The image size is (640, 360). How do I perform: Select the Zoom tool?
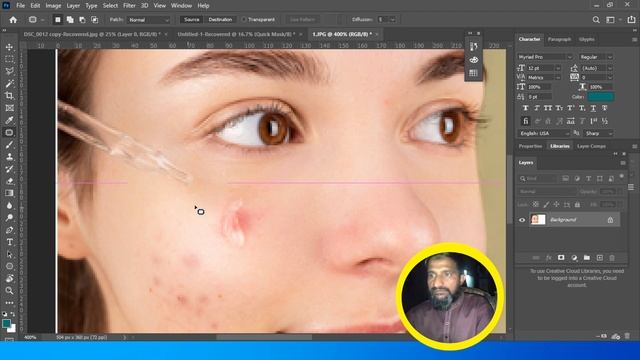click(x=9, y=291)
